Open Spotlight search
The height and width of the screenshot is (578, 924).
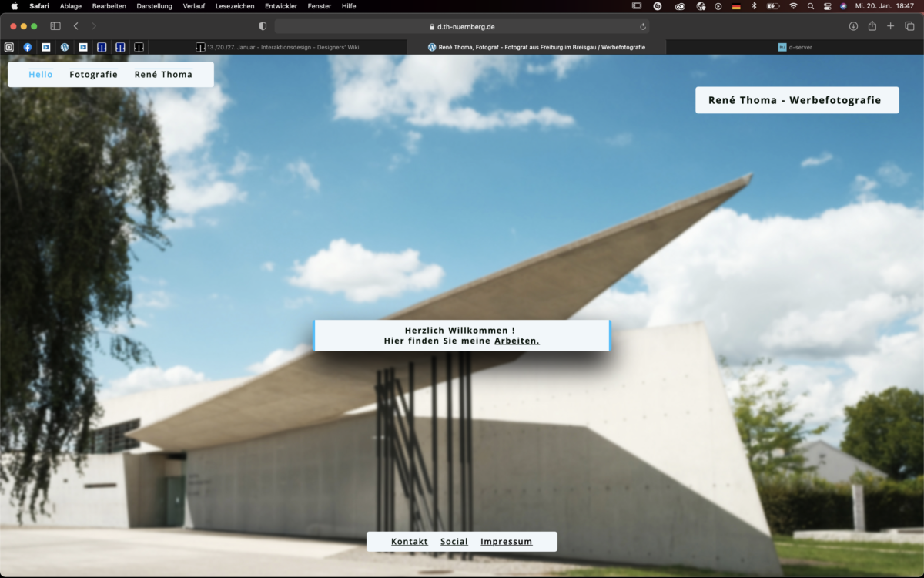point(811,6)
